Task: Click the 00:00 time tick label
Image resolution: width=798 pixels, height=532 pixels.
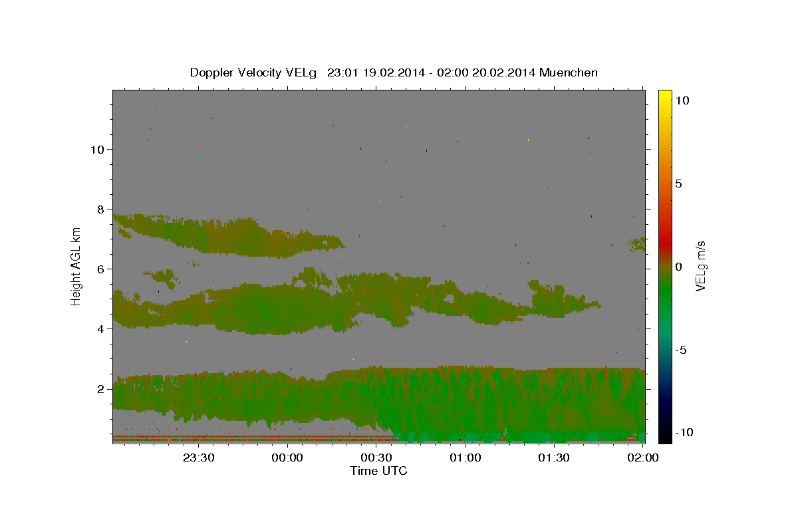Action: click(287, 458)
